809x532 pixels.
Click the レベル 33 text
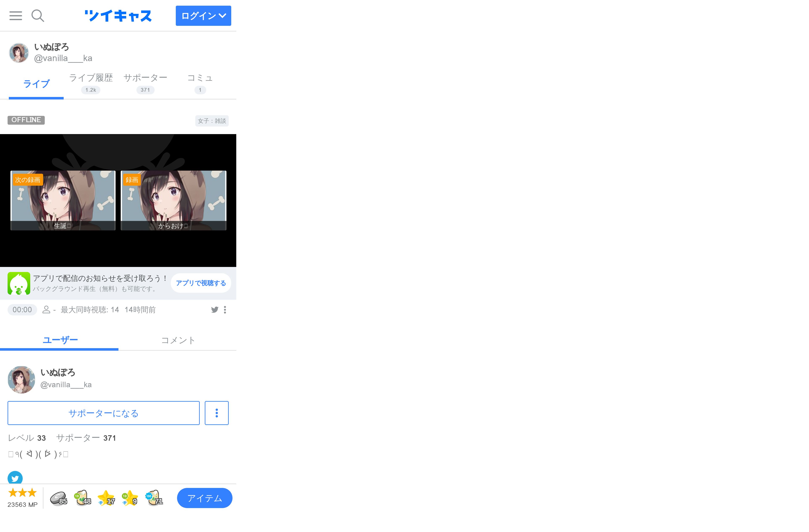pyautogui.click(x=27, y=438)
